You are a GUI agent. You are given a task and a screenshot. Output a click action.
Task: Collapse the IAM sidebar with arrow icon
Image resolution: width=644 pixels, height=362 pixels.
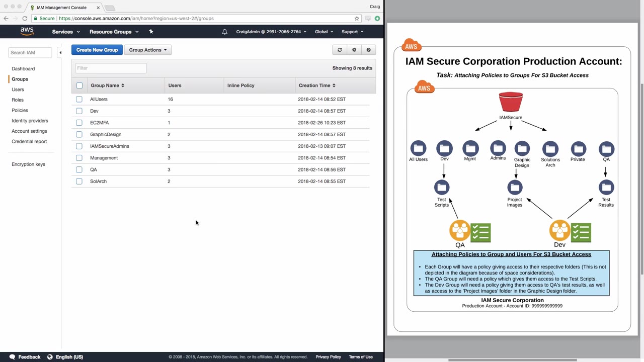60,52
